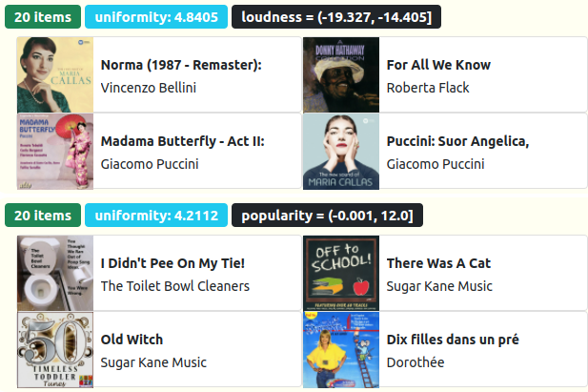Viewport: 588px width, 392px height.
Task: Click the uniformity: 4.2112 badge
Action: (156, 216)
